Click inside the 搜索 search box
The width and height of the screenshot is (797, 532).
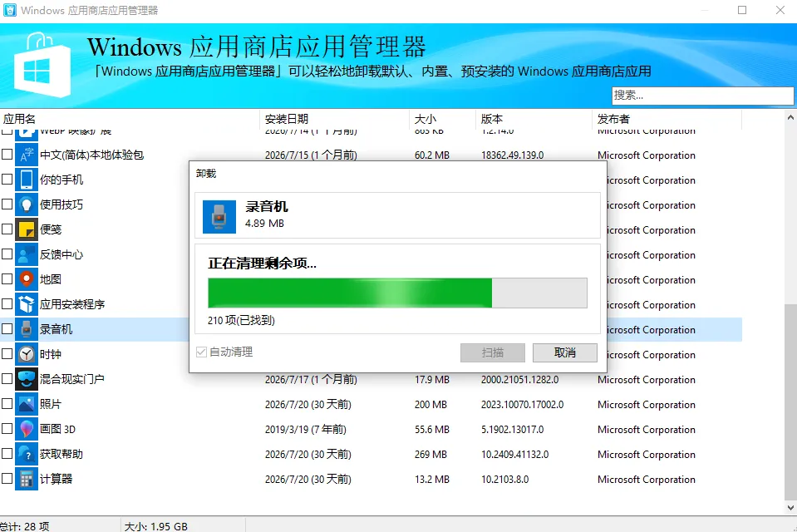(x=702, y=95)
